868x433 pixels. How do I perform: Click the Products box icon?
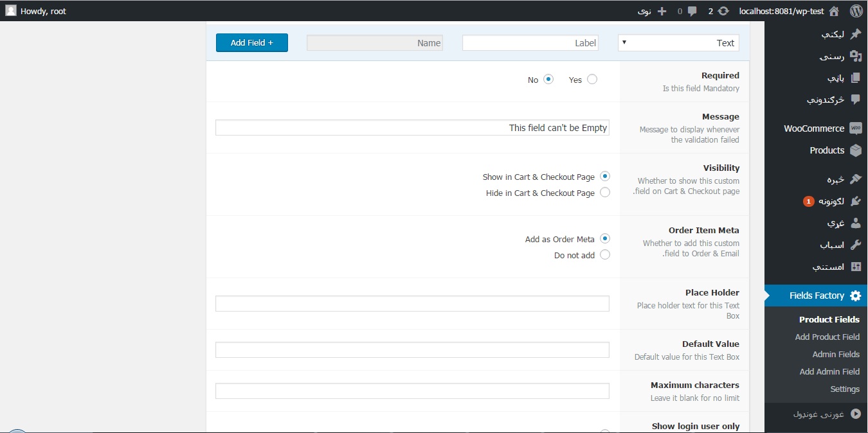(x=856, y=150)
